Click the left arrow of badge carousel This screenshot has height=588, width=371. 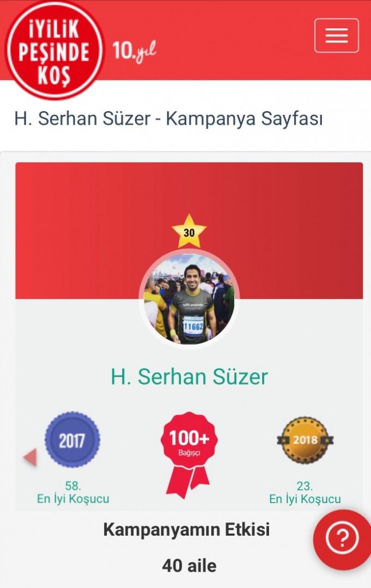[x=31, y=457]
